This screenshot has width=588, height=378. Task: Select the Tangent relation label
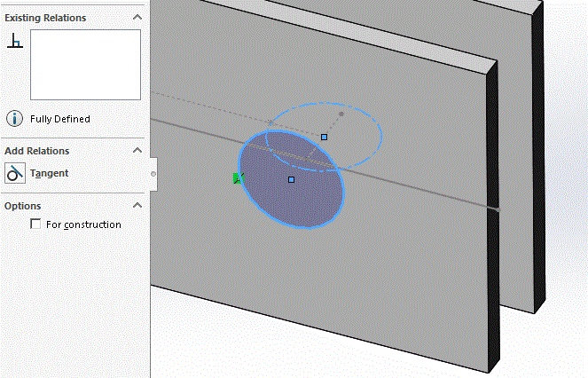[x=49, y=173]
